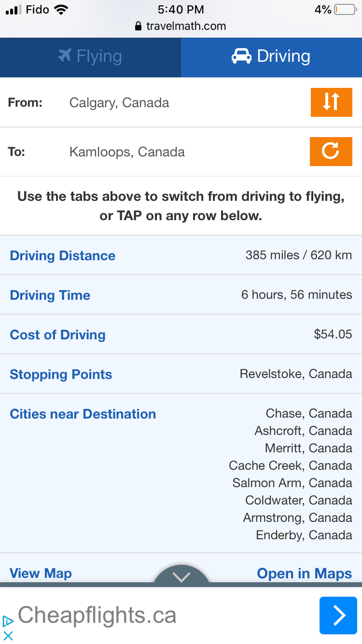Tap the blue Cheapflights arrow icon

point(338,615)
